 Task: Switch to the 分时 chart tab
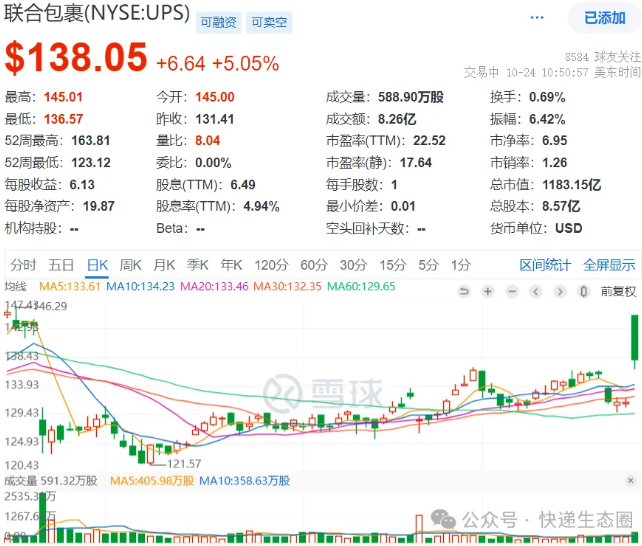[23, 265]
